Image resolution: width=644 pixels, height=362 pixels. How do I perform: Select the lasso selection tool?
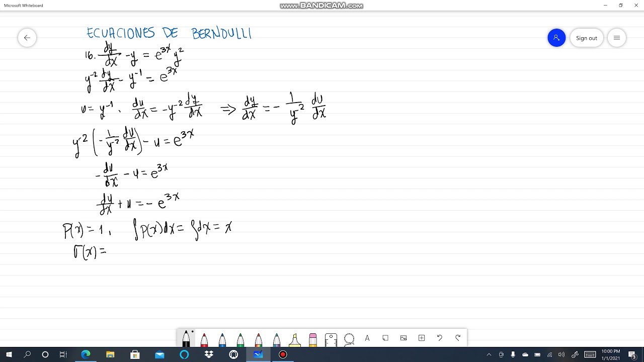point(349,339)
